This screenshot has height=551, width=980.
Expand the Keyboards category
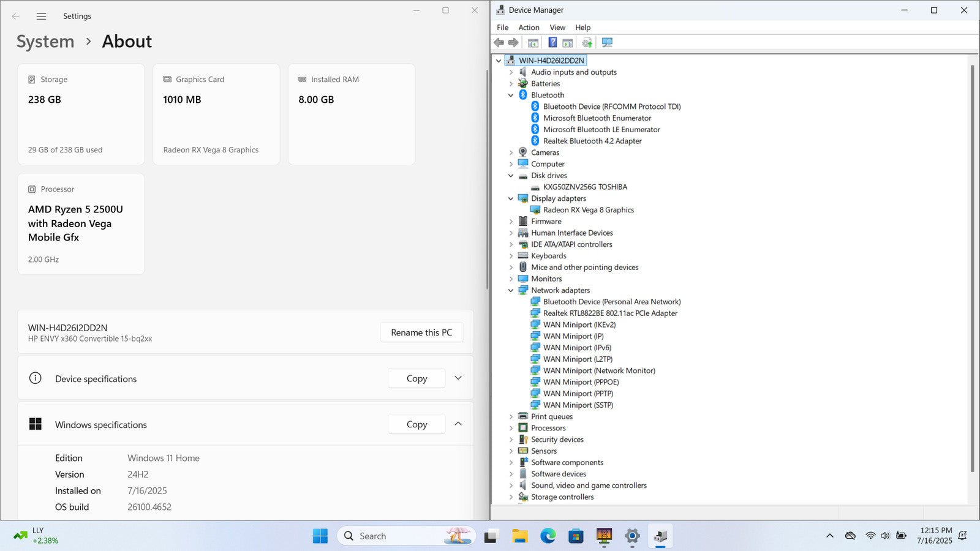(x=511, y=256)
